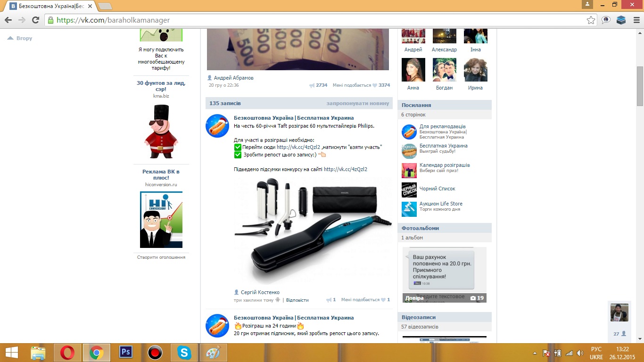
Task: Open the red record app in taskbar
Action: coord(155,353)
